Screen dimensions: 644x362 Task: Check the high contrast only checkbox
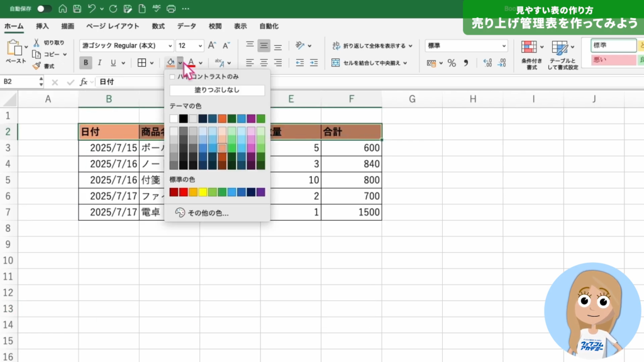click(172, 76)
